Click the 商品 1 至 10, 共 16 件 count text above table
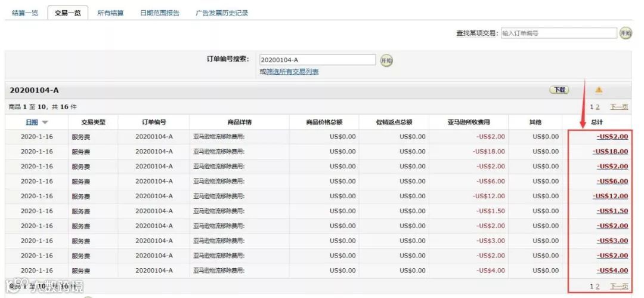Screen dimensions: 644x298 point(43,107)
